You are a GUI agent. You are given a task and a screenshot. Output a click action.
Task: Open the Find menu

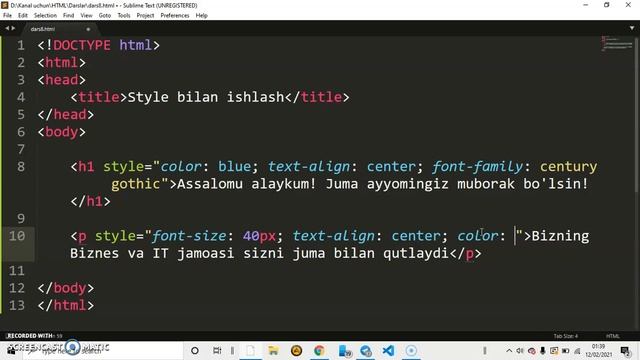(x=69, y=16)
